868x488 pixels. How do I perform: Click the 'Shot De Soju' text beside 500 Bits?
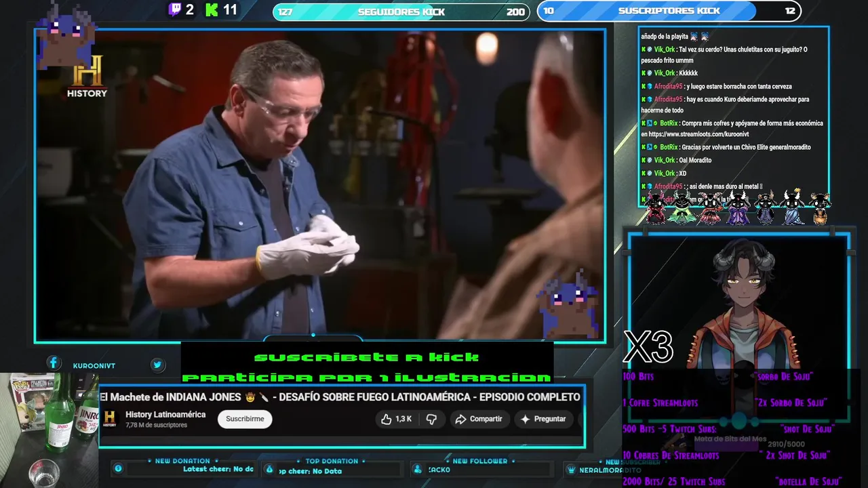click(808, 429)
